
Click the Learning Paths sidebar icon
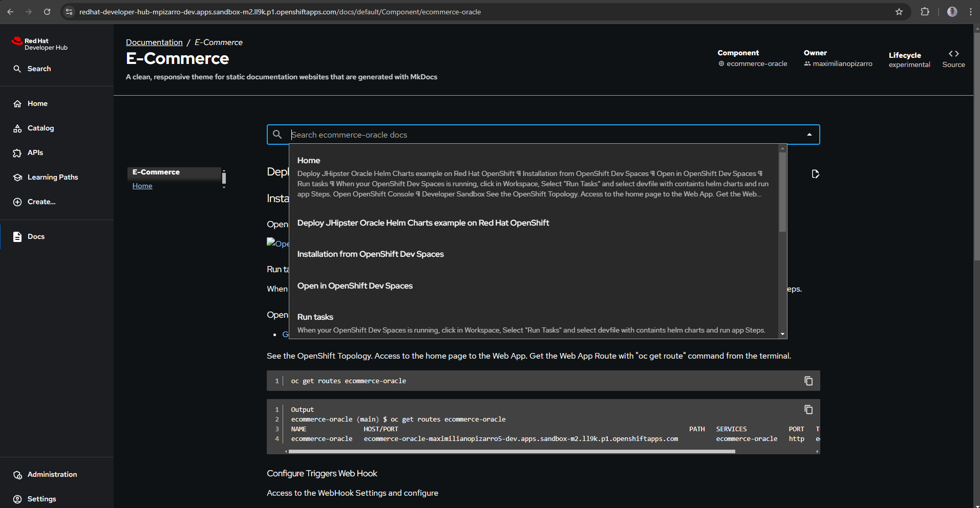point(17,177)
